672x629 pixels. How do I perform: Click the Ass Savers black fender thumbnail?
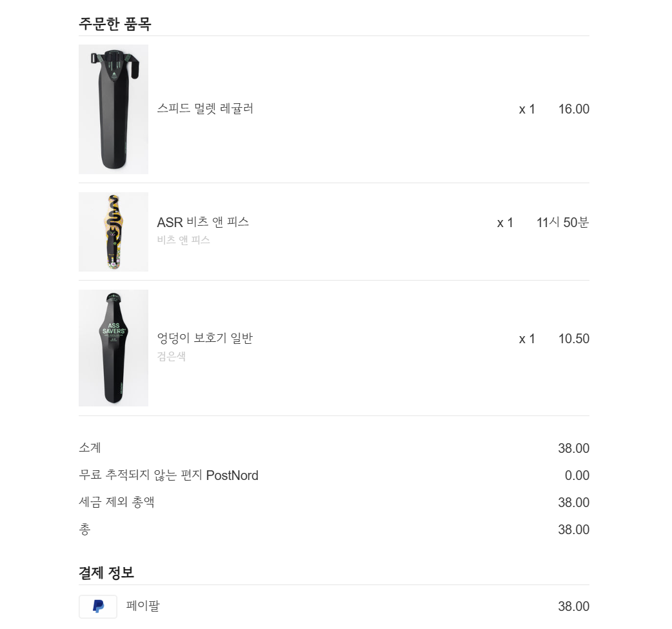[114, 348]
